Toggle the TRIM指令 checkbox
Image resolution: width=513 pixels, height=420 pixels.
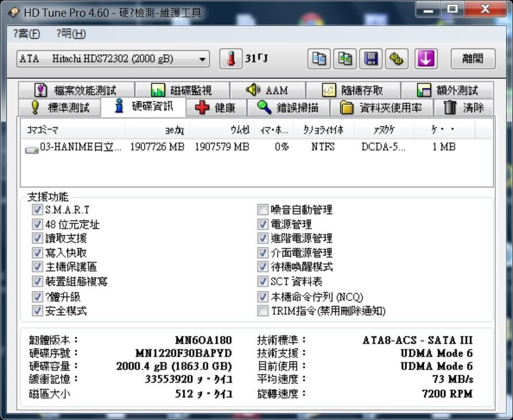(263, 311)
